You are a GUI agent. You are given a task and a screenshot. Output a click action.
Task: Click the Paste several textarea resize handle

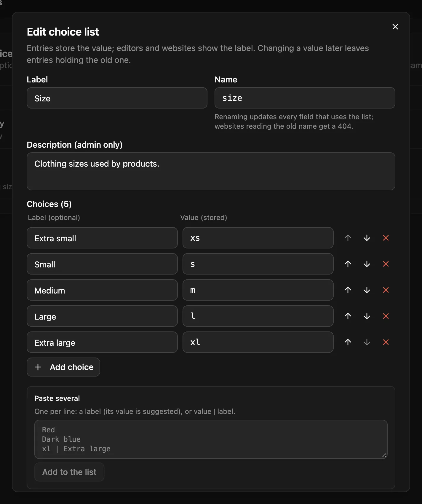pos(384,455)
